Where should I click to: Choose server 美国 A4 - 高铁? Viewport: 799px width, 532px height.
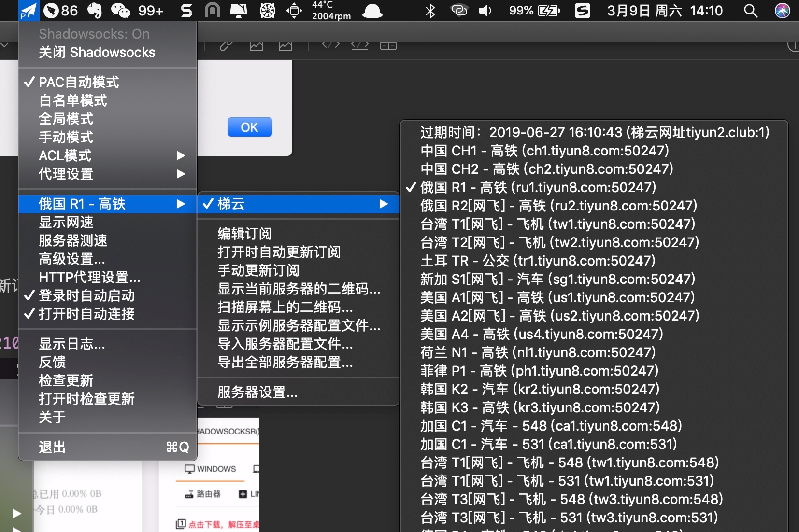click(x=541, y=334)
